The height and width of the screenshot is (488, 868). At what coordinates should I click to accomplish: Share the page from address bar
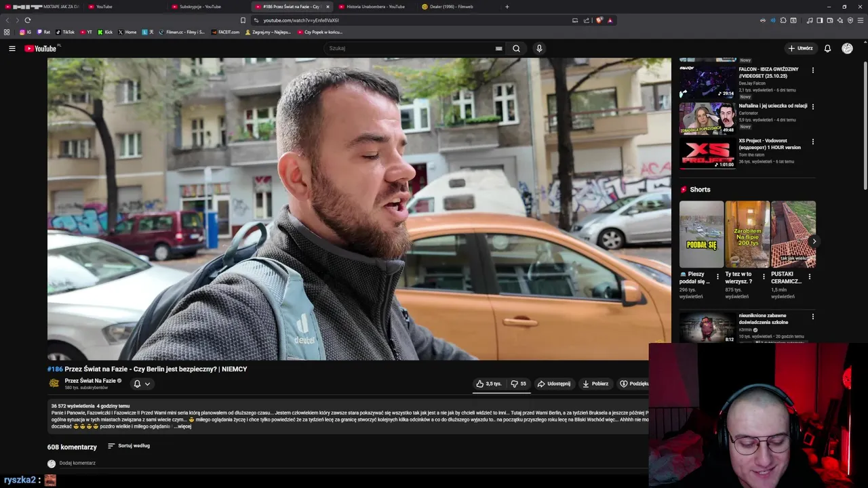pyautogui.click(x=587, y=20)
